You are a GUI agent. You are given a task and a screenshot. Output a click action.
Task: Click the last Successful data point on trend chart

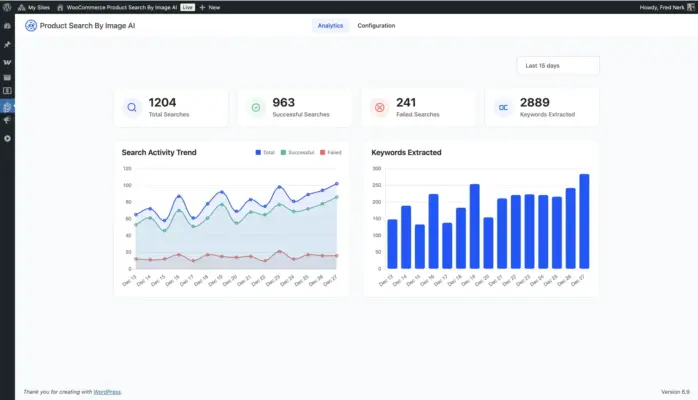pyautogui.click(x=337, y=197)
